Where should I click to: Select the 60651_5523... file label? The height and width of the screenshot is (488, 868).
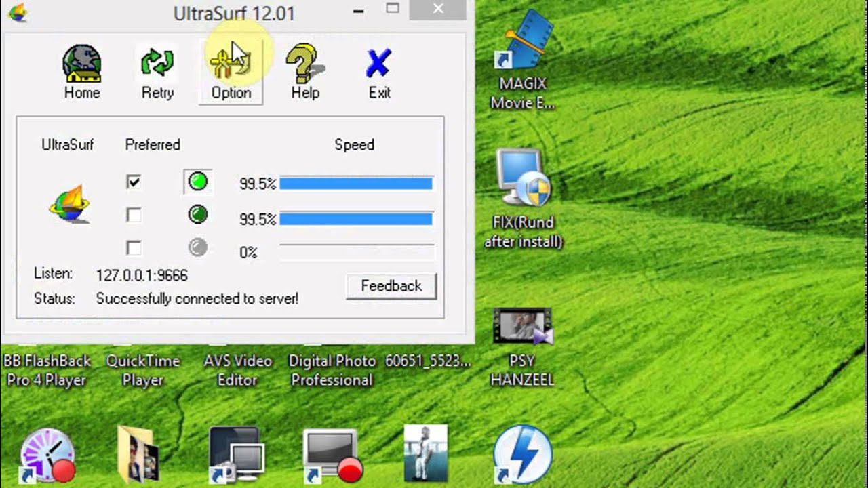click(x=428, y=361)
